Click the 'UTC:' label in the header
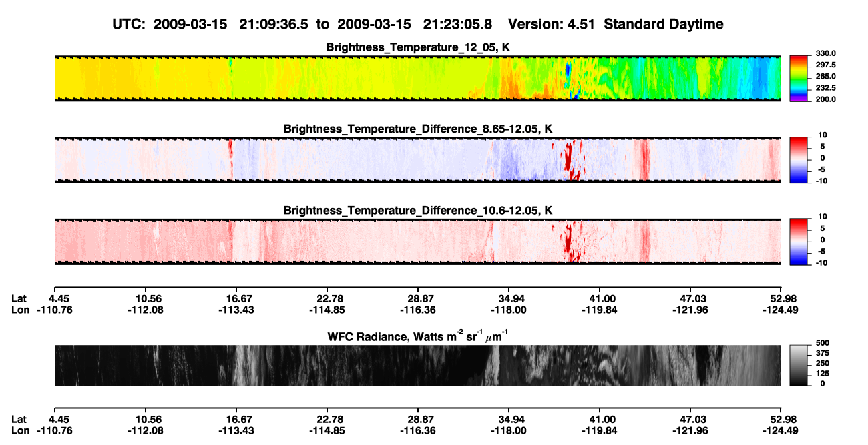Image resolution: width=868 pixels, height=445 pixels. pyautogui.click(x=129, y=24)
